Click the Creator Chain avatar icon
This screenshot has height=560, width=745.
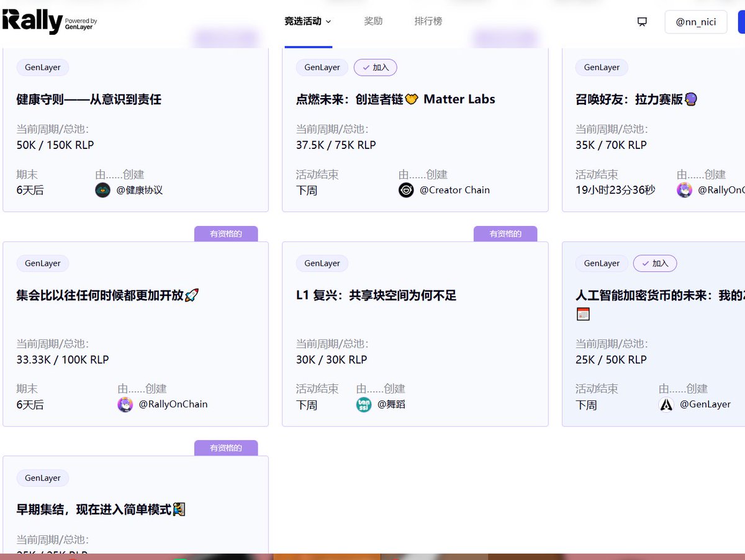tap(406, 190)
